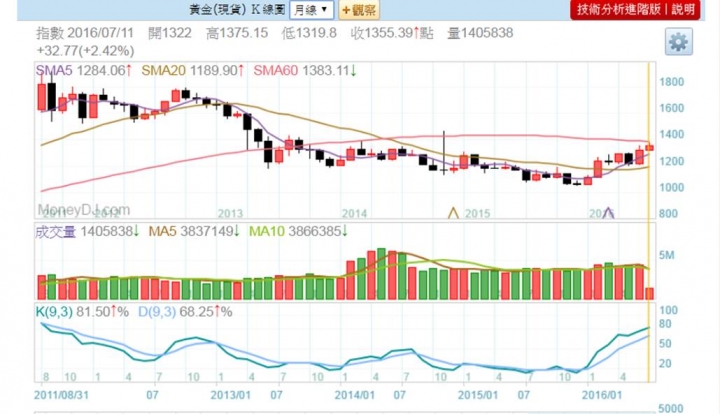Click the purple caret marker near 2016
Viewport: 720px width, 414px height.
coord(611,212)
